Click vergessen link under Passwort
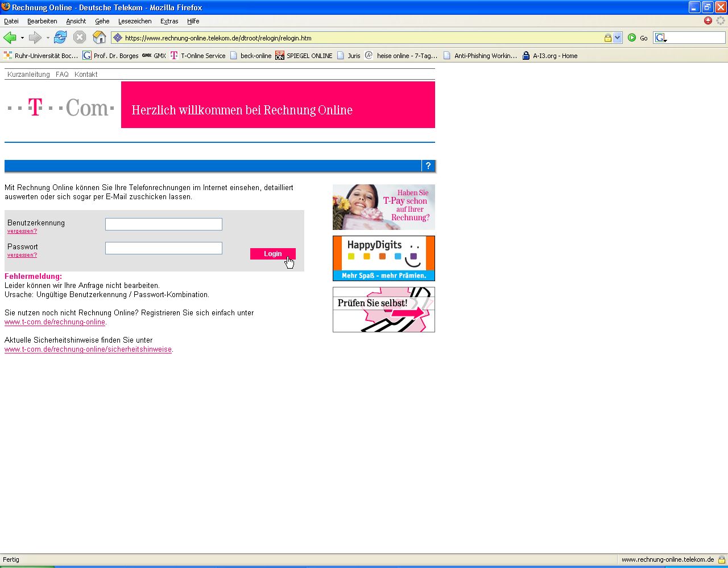 pyautogui.click(x=22, y=255)
